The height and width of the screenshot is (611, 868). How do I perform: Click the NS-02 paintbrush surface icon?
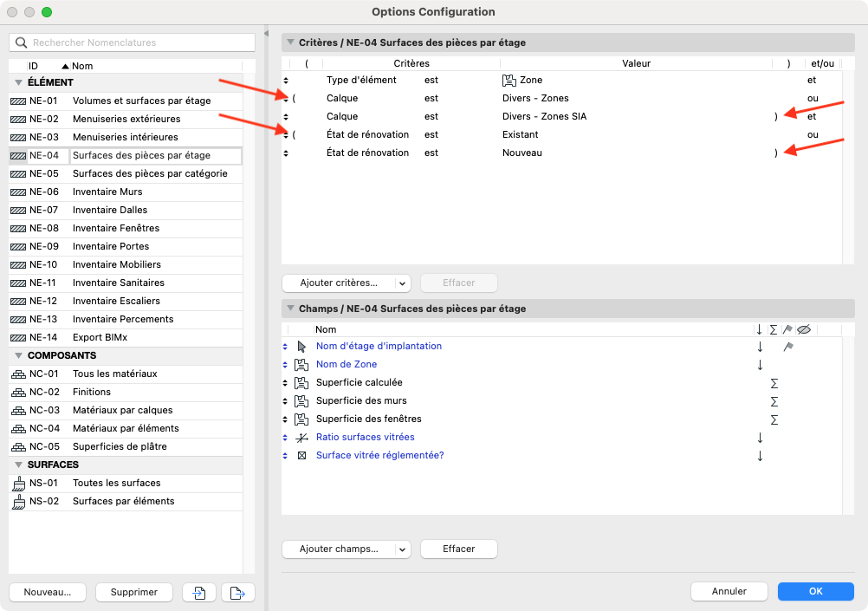[19, 502]
